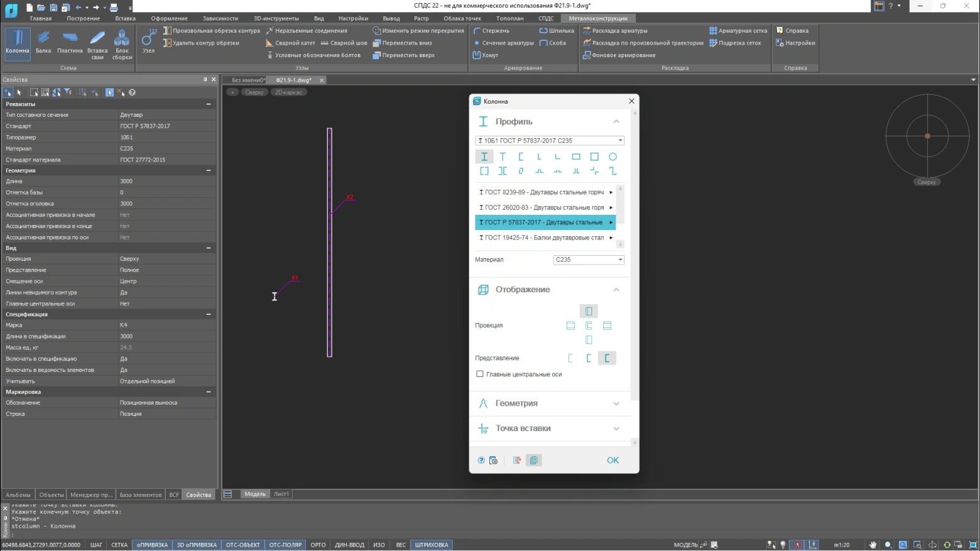
Task: Enable the Главные центральные оси checkbox
Action: 480,374
